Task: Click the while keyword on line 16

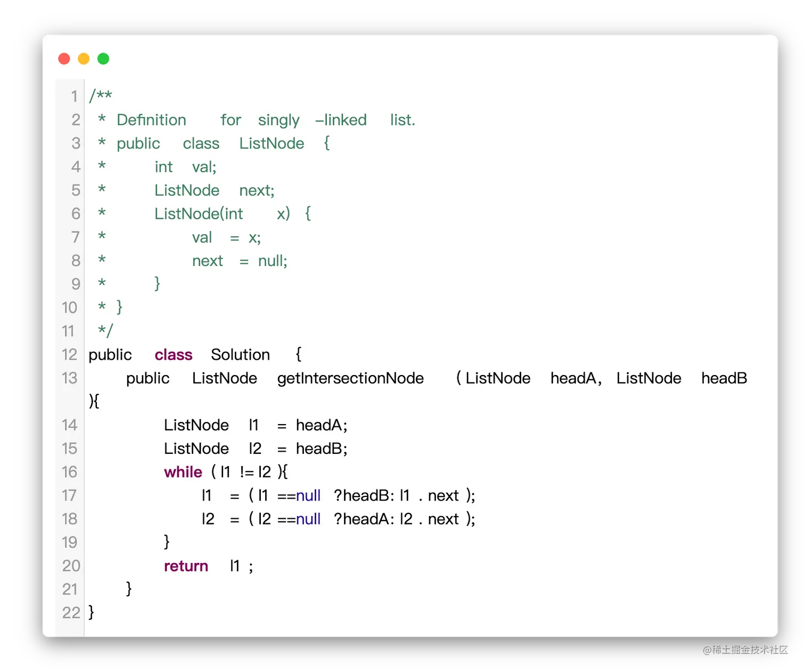Action: click(183, 472)
